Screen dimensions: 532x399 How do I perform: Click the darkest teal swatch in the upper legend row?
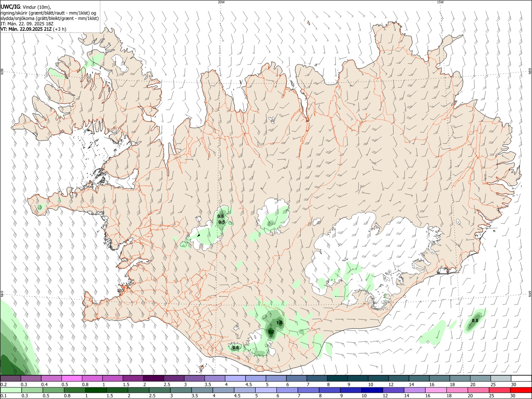point(337,379)
